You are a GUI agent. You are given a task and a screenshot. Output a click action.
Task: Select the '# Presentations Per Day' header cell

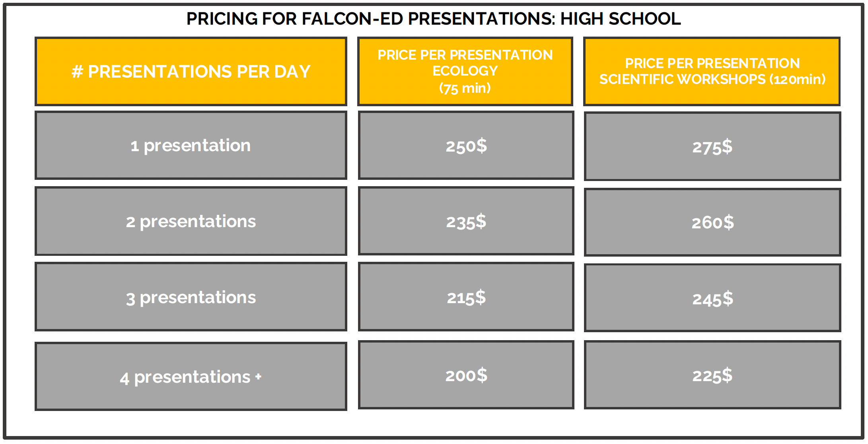point(191,72)
